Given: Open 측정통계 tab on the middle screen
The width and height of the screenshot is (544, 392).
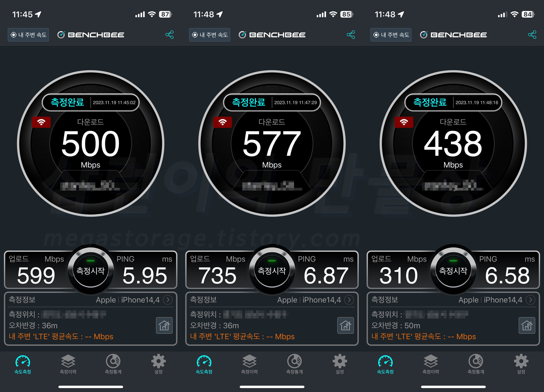Looking at the screenshot, I should (x=294, y=364).
